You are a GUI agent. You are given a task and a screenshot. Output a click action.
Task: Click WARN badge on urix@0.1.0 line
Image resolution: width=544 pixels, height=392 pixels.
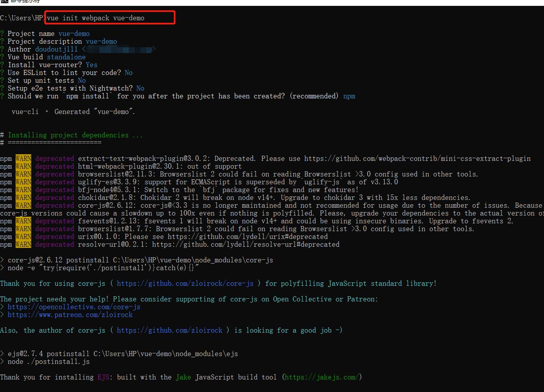tap(23, 237)
